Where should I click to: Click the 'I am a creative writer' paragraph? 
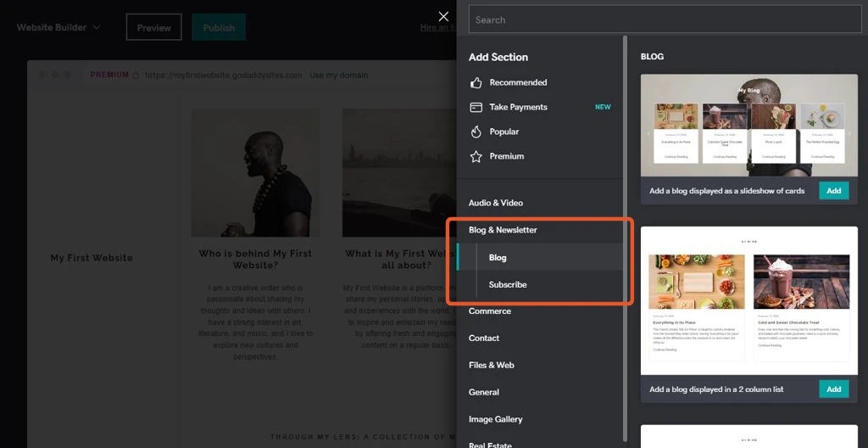click(x=255, y=322)
